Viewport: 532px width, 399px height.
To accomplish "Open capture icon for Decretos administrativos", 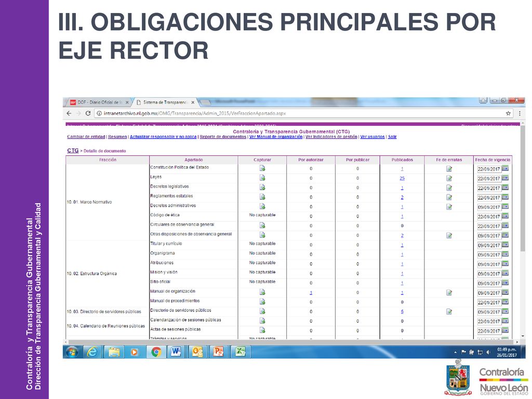I will pos(262,206).
